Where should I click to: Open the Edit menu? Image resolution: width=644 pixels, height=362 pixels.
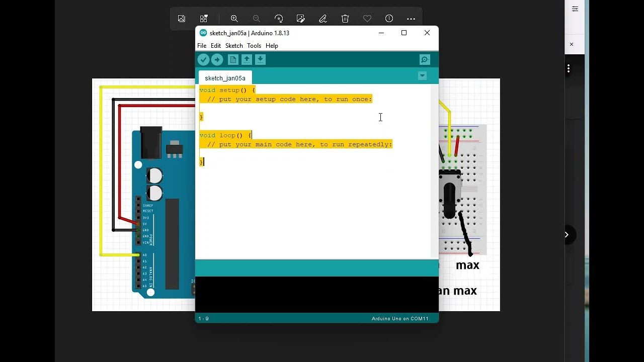[216, 46]
